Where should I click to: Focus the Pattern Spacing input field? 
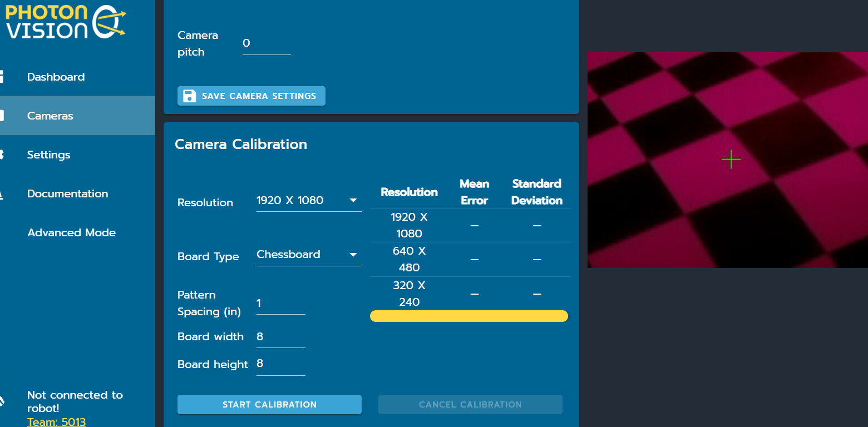click(280, 304)
